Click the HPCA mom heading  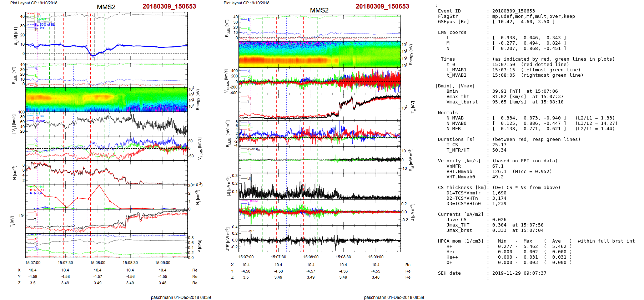pyautogui.click(x=461, y=241)
